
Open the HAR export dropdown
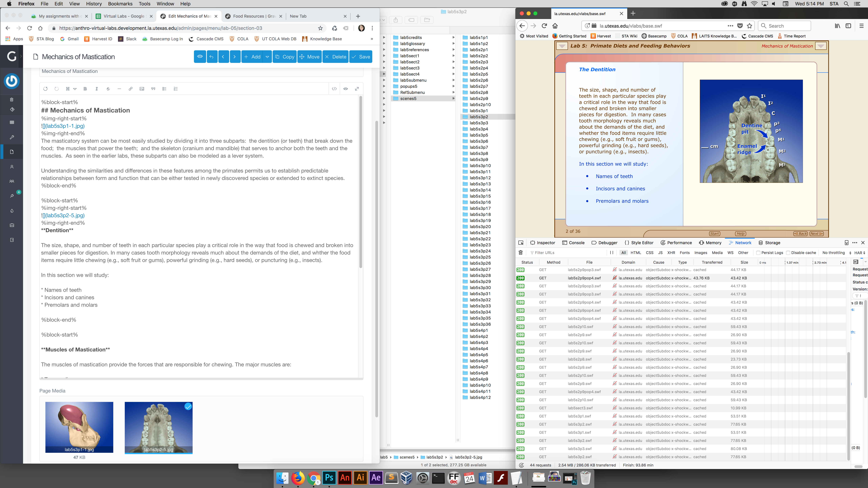click(x=860, y=253)
